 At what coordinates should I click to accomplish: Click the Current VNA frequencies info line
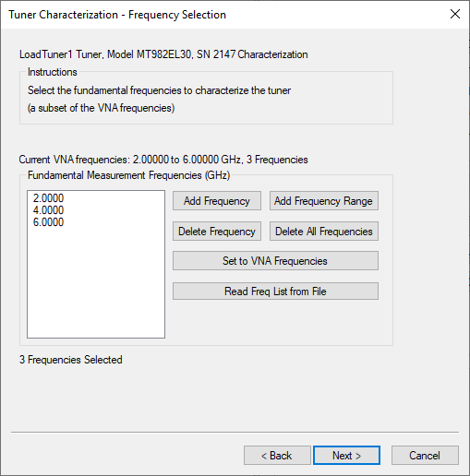(x=163, y=160)
